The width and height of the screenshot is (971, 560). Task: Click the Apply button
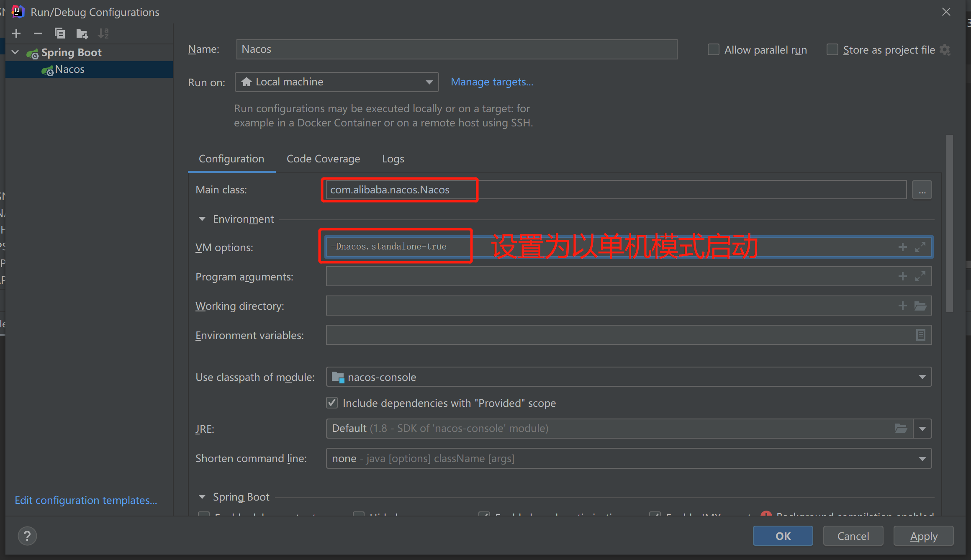[924, 536]
